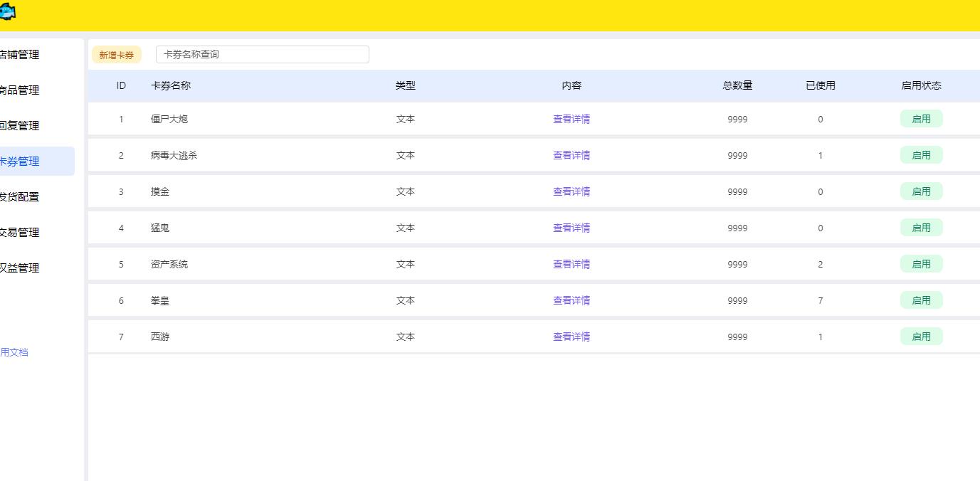The image size is (980, 481).
Task: Toggle 启用 status for 猛鬼 row
Action: (x=921, y=228)
